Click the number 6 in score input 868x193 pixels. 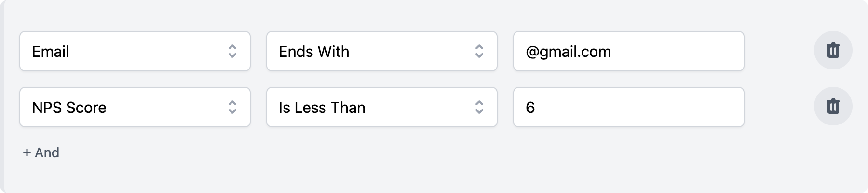pyautogui.click(x=530, y=108)
